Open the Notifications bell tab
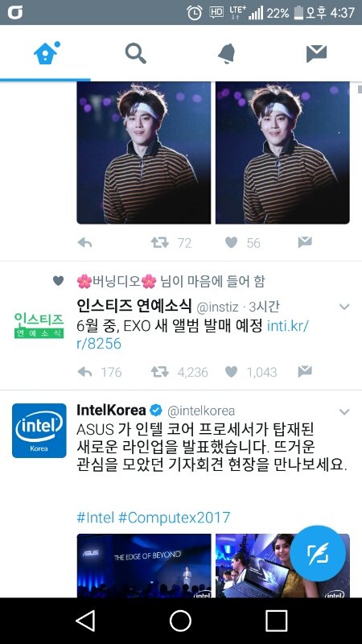Viewport: 362px width, 644px height. tap(226, 53)
